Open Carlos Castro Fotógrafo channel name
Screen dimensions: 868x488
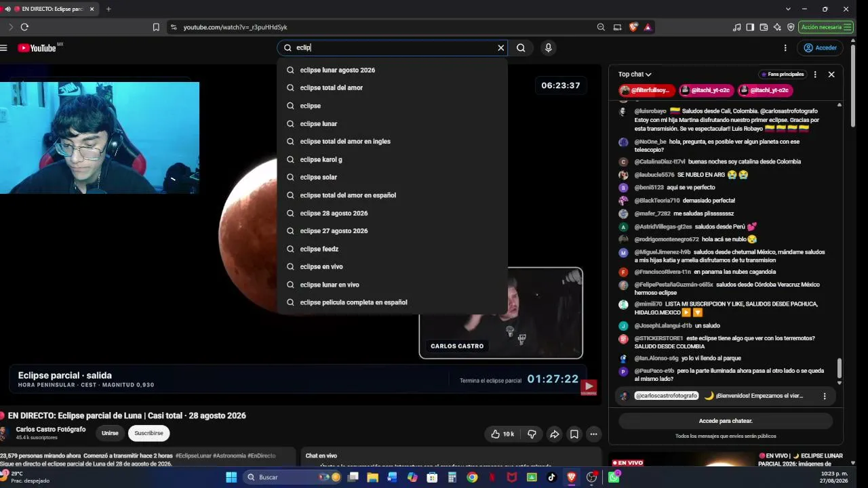point(51,430)
